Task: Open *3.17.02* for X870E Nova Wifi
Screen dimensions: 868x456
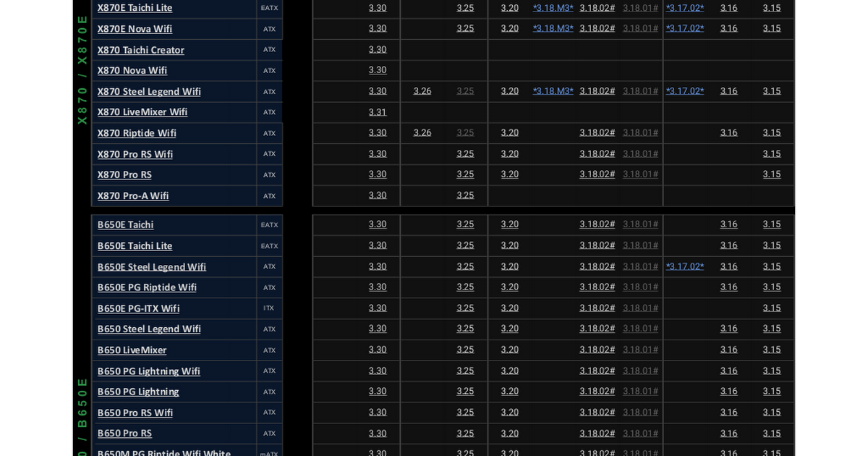Action: click(685, 28)
